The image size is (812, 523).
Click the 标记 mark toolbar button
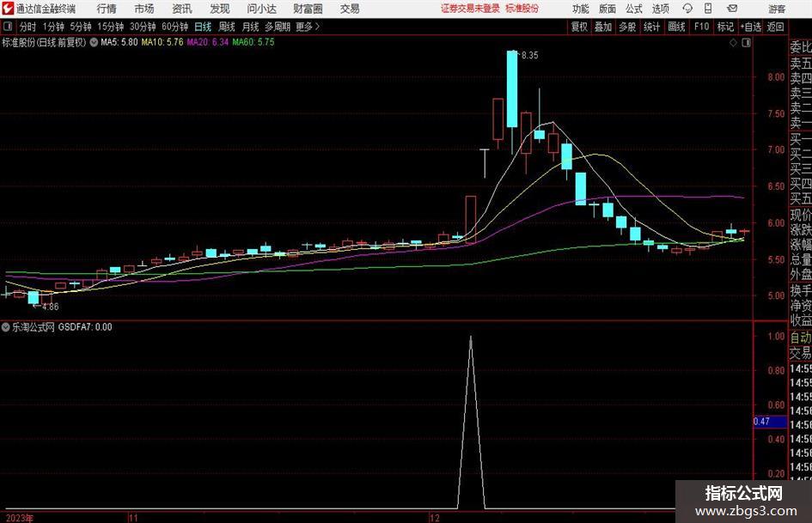[725, 27]
